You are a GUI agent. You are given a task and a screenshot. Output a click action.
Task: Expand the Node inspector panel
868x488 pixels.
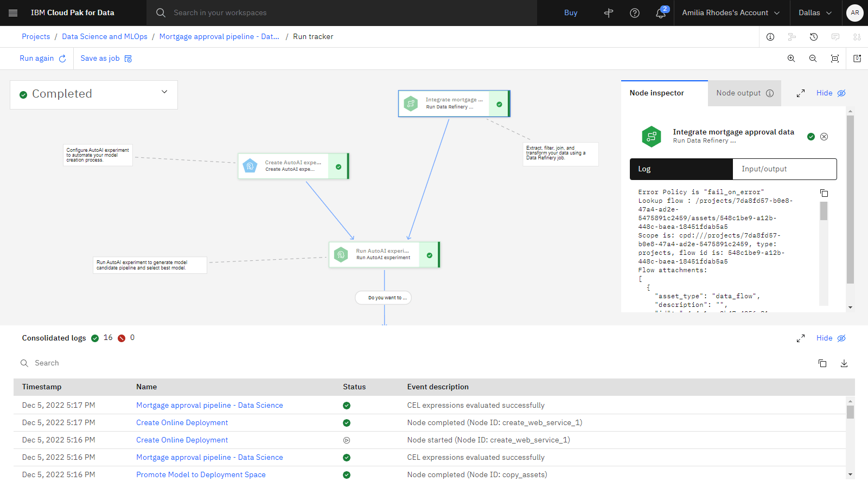(801, 93)
